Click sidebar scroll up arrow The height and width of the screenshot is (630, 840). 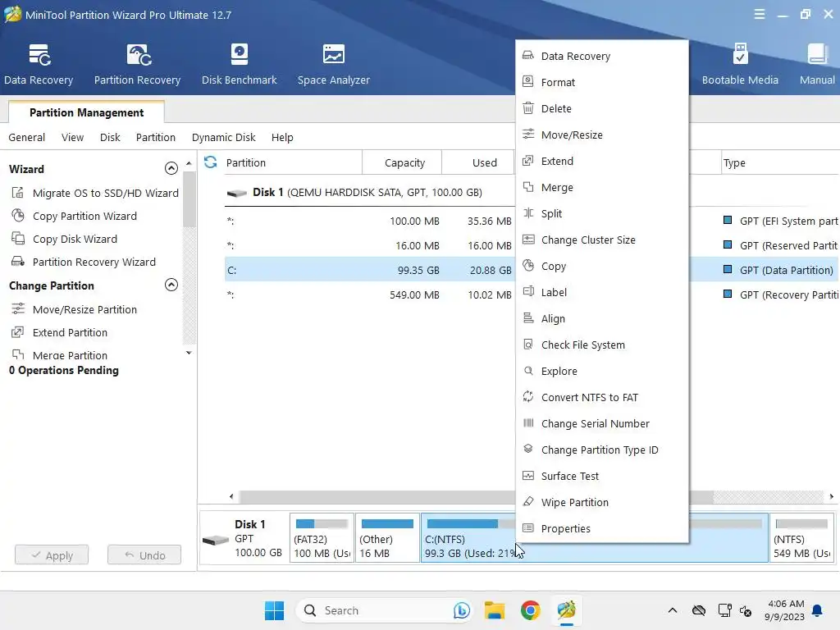coord(189,163)
